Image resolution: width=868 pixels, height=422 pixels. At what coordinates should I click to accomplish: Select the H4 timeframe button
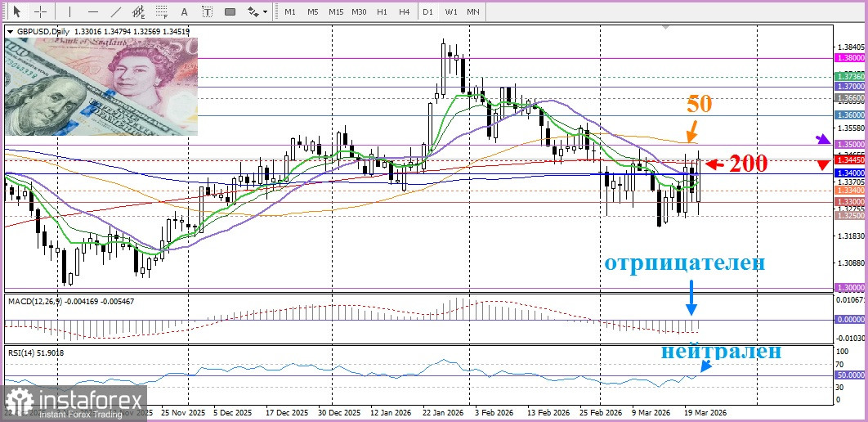coord(404,11)
